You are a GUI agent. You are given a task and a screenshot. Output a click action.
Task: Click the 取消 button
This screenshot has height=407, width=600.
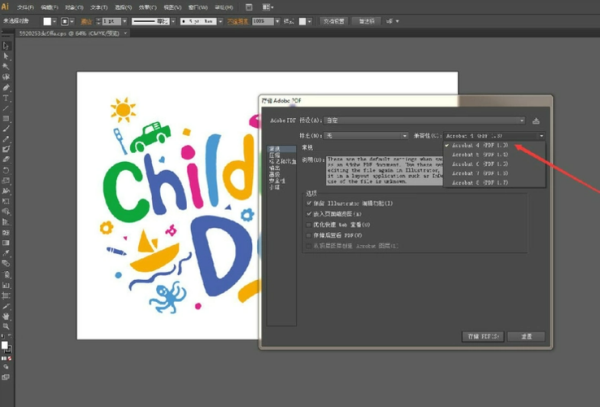[526, 337]
